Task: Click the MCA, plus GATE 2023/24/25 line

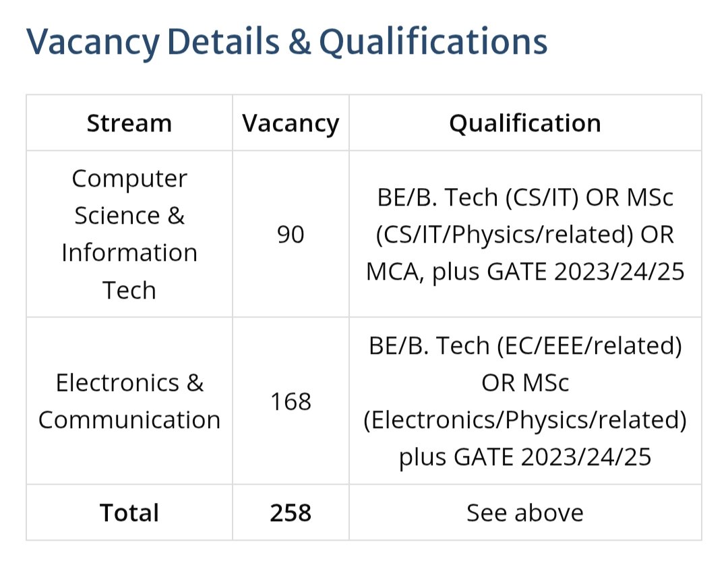Action: pyautogui.click(x=525, y=272)
